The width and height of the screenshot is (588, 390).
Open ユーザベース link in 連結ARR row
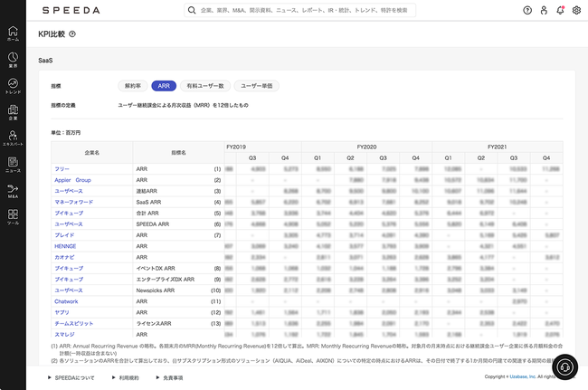69,191
